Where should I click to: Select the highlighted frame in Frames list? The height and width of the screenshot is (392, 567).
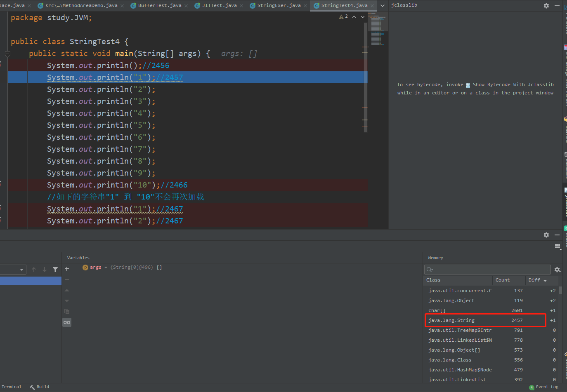(x=31, y=281)
